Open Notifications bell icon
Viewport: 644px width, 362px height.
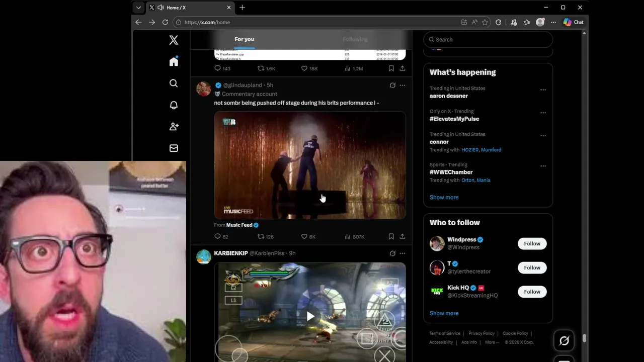[174, 105]
